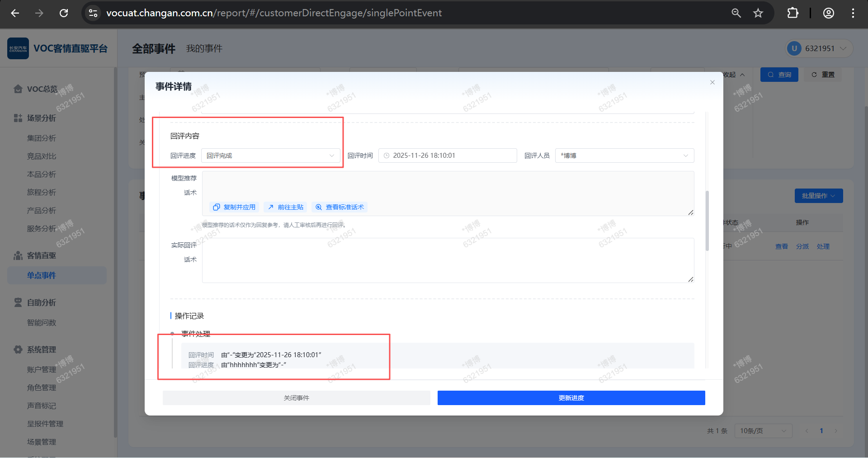Expand the user 6321951 account dropdown
The height and width of the screenshot is (458, 868).
pos(819,48)
